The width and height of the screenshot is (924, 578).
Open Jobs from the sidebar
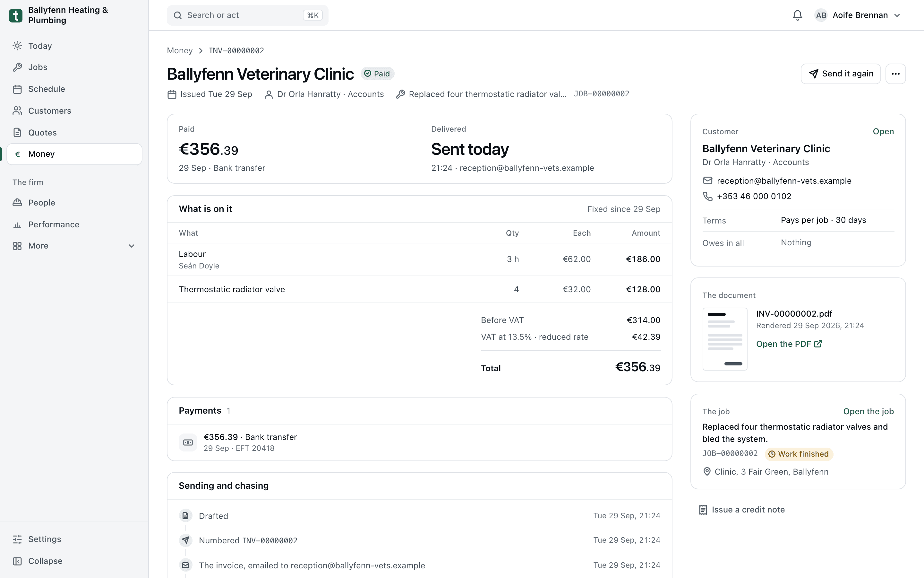(74, 67)
